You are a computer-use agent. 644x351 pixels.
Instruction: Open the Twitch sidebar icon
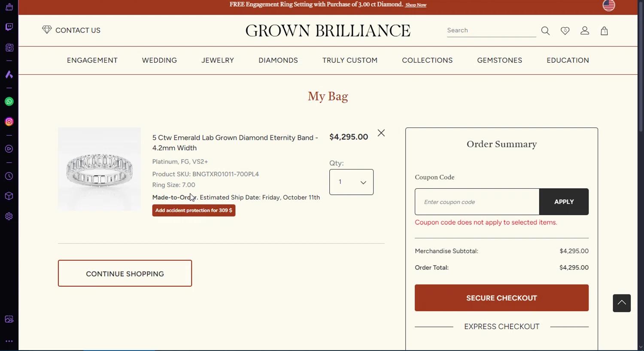(9, 27)
